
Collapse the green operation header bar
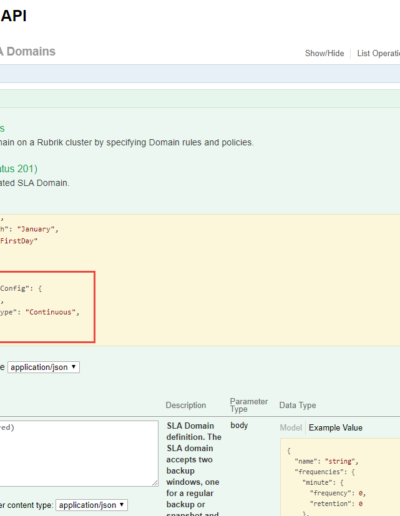coord(200,99)
